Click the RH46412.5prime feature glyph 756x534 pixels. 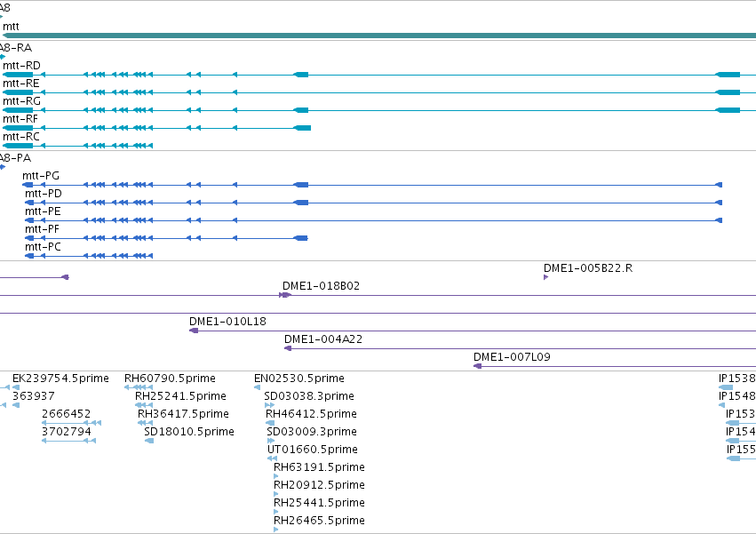pos(270,424)
